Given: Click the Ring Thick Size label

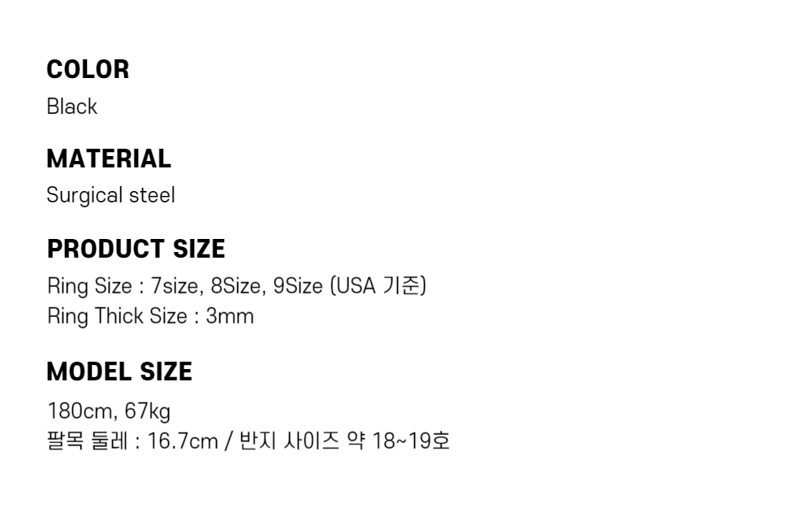Looking at the screenshot, I should click(117, 316).
